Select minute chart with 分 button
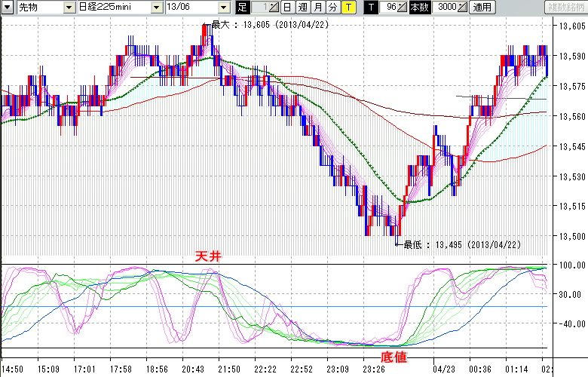 click(333, 7)
